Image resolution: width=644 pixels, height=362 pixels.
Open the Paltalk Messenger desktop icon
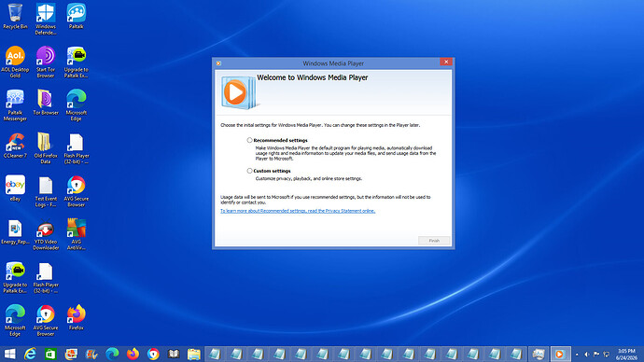point(15,105)
